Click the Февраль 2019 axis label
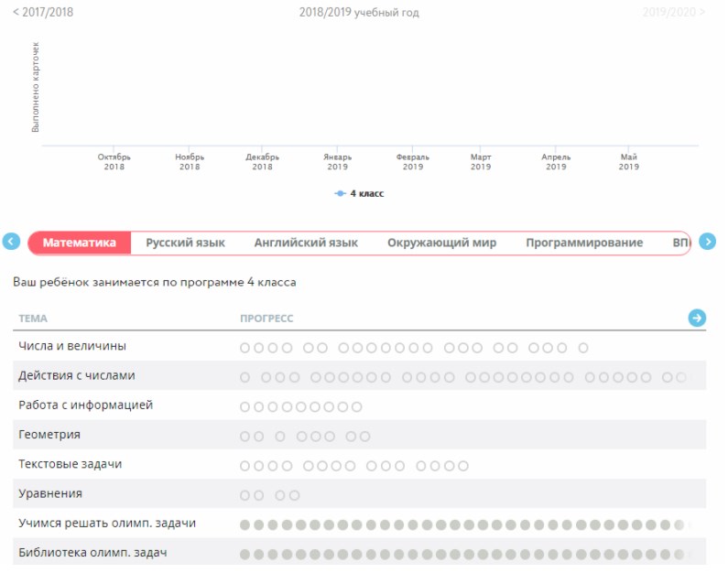This screenshot has width=728, height=573. click(413, 162)
